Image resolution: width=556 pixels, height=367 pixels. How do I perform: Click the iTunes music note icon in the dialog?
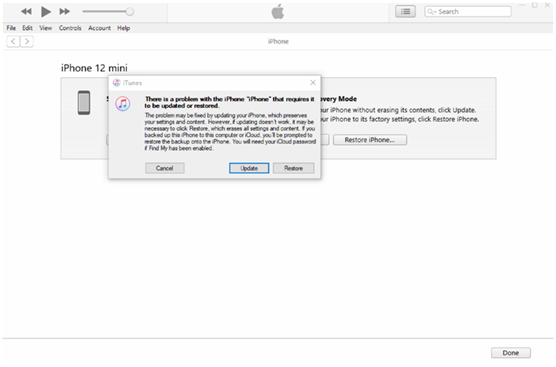(123, 104)
